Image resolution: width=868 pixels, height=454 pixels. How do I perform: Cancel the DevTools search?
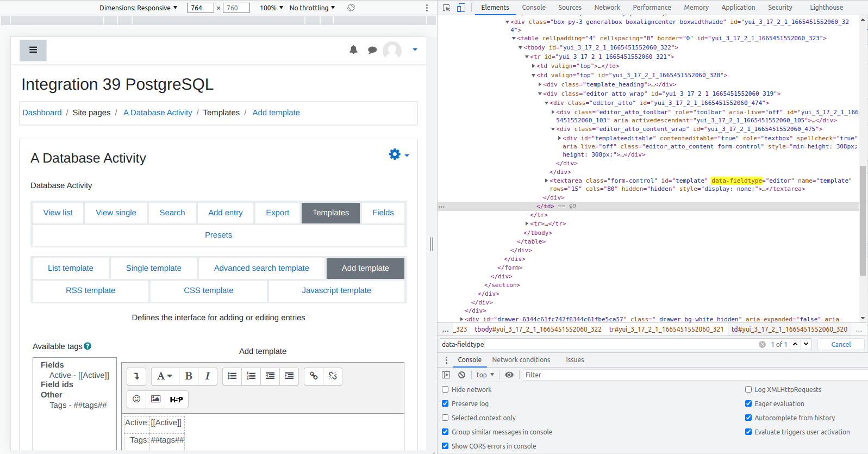841,344
